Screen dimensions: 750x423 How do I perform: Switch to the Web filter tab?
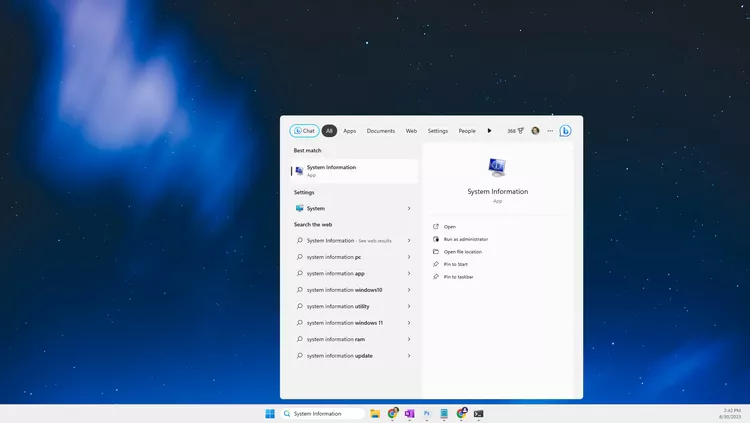(411, 131)
